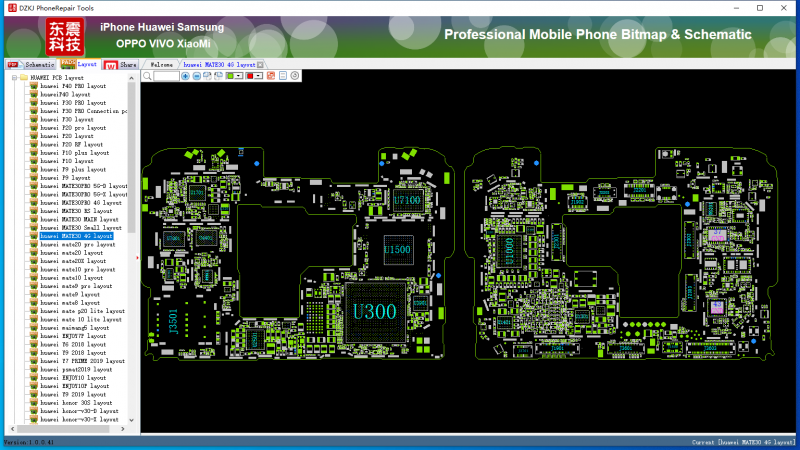Viewport: 800px width, 450px height.
Task: Open the Welcome document tab
Action: coord(161,65)
